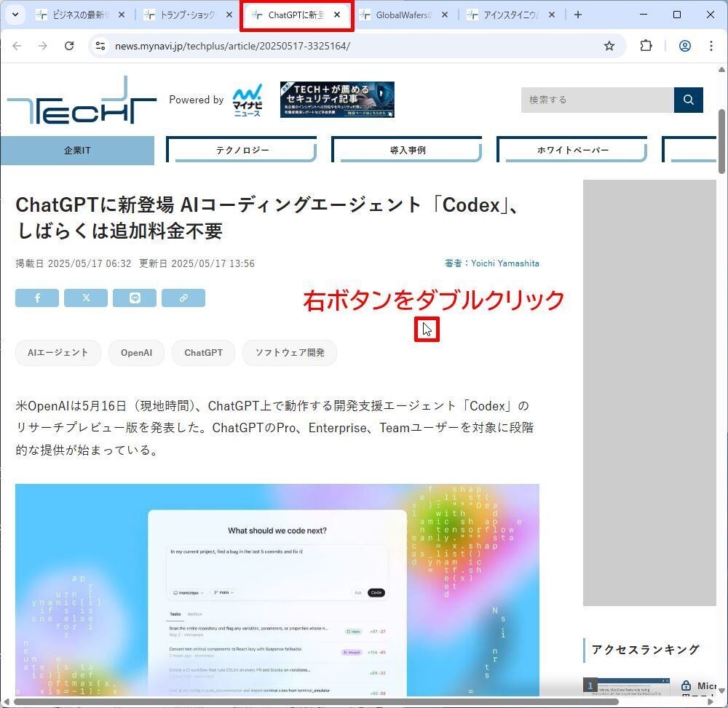Share article on Facebook
This screenshot has height=708, width=728.
coord(37,298)
